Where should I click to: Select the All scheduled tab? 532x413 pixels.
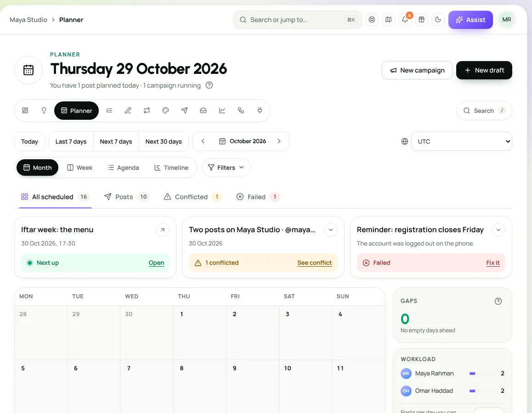[x=55, y=197]
